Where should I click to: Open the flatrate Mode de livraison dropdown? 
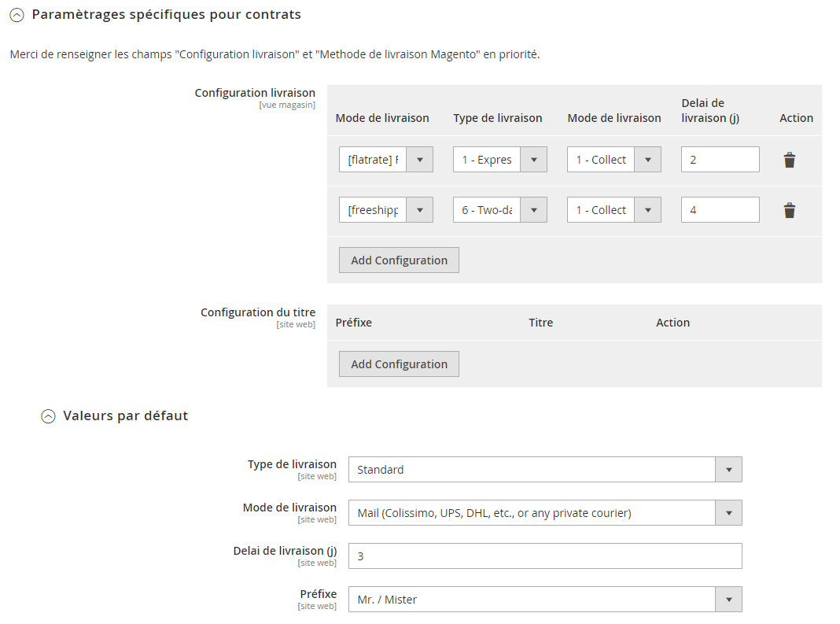[x=385, y=160]
